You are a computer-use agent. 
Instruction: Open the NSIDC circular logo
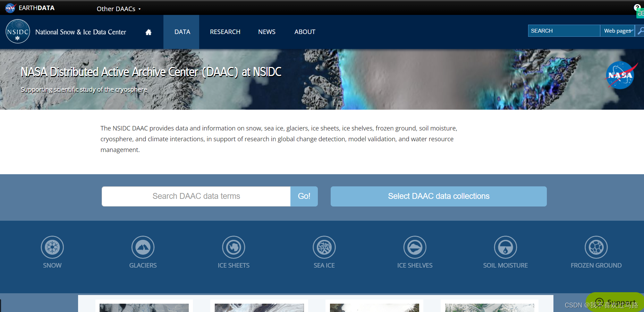point(18,31)
